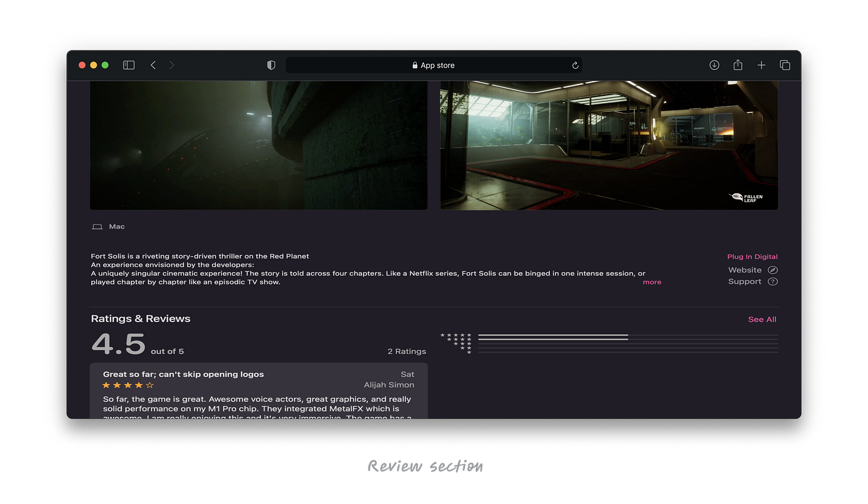Click the App store address bar
The image size is (868, 504).
(433, 65)
